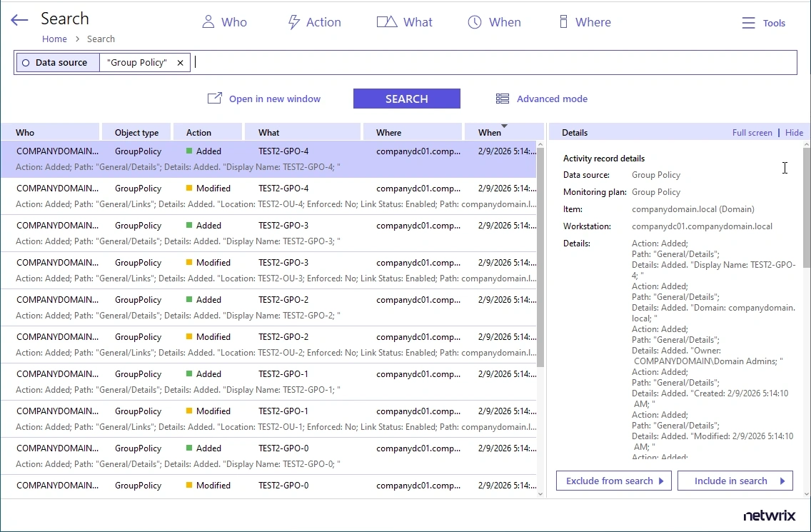
Task: Add a When filter
Action: 494,22
